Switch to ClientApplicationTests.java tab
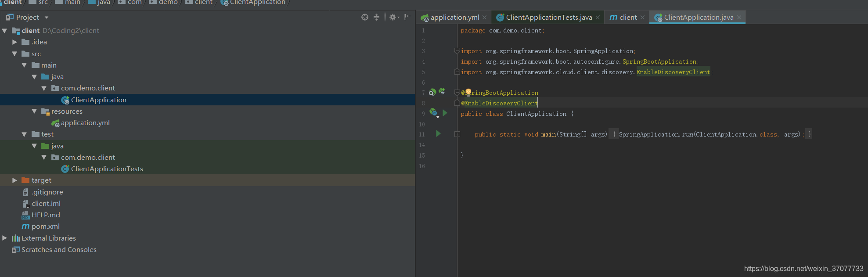The width and height of the screenshot is (868, 277). click(x=549, y=18)
